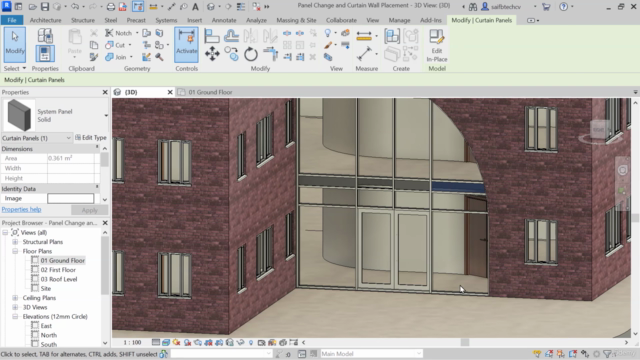Click the Split Element tool
The height and width of the screenshot is (360, 640).
287,33
